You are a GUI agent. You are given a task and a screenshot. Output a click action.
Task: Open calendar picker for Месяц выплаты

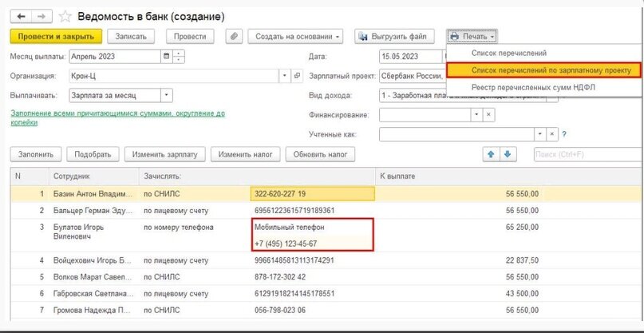pos(166,57)
